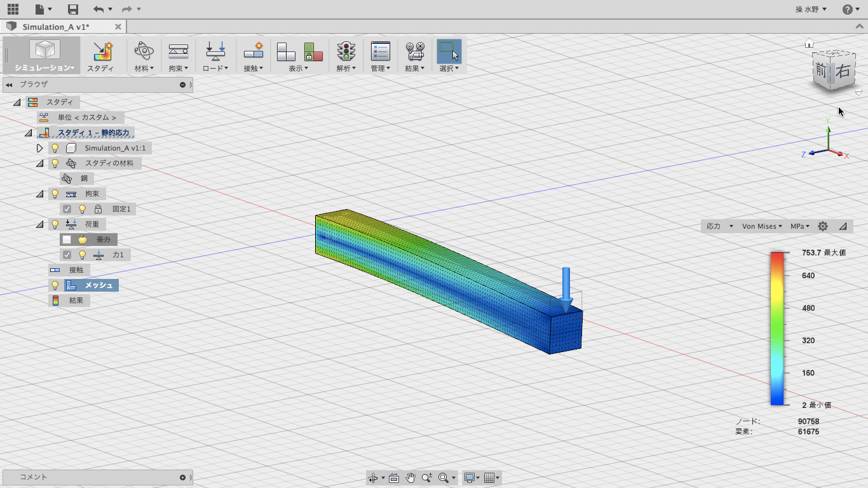Close the Simulation_A v1* tab
This screenshot has width=868, height=488.
point(118,27)
